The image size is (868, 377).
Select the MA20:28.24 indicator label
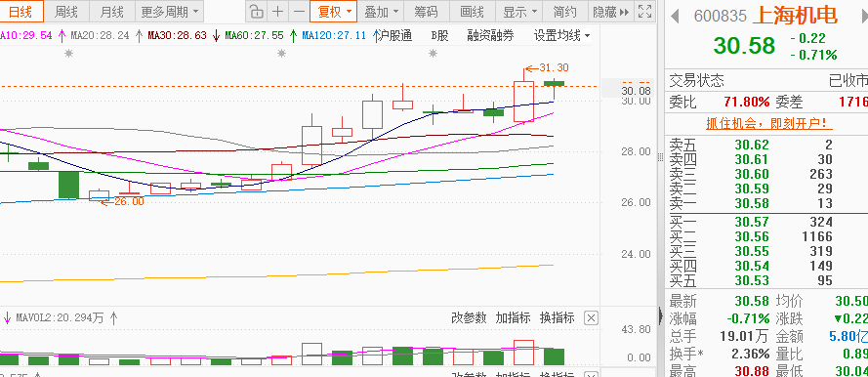(x=100, y=36)
